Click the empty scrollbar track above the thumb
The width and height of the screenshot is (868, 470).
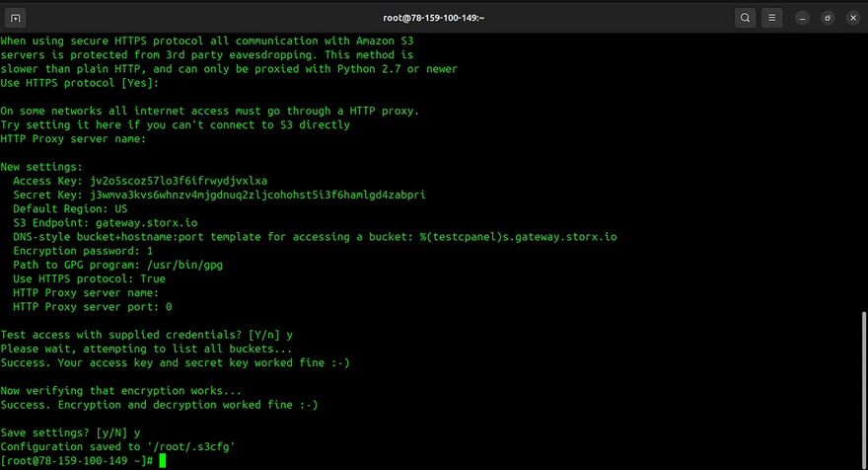point(863,168)
